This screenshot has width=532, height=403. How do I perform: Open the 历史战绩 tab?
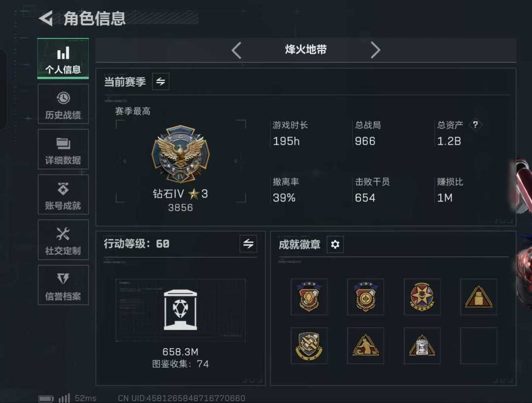[63, 104]
